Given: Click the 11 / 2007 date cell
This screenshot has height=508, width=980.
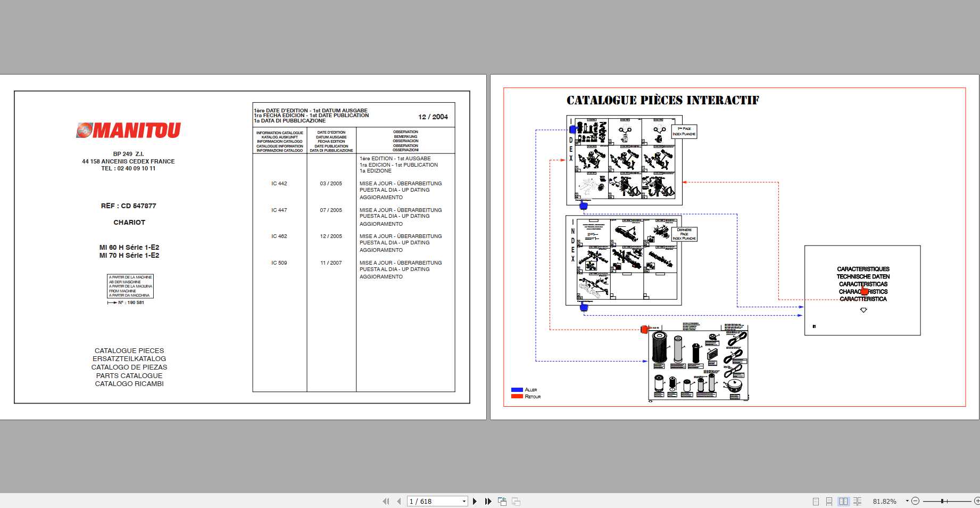Looking at the screenshot, I should click(x=331, y=263).
